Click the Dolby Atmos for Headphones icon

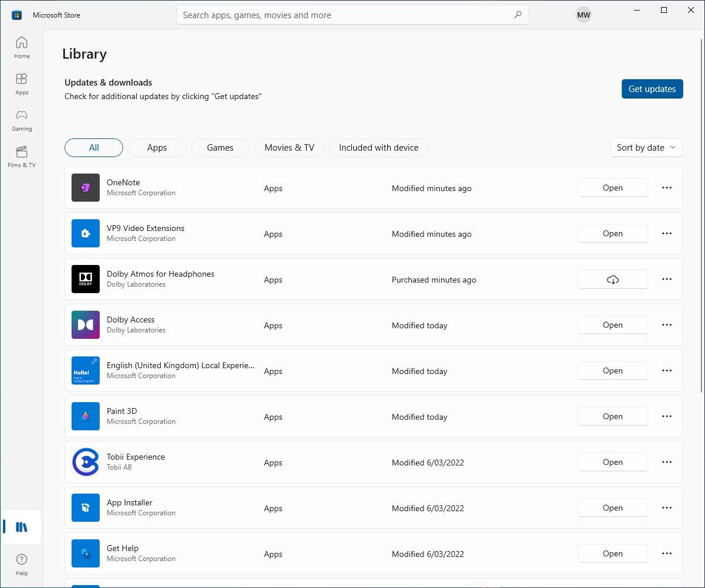point(86,279)
